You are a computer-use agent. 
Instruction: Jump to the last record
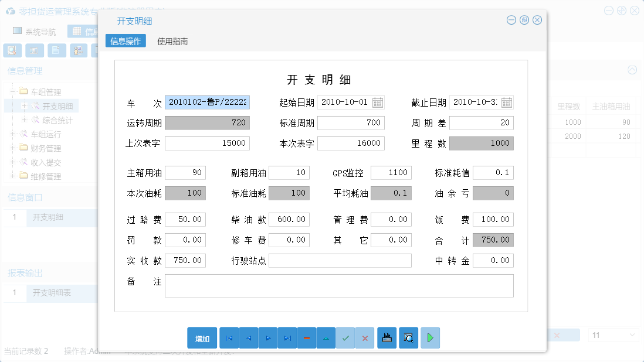point(287,338)
